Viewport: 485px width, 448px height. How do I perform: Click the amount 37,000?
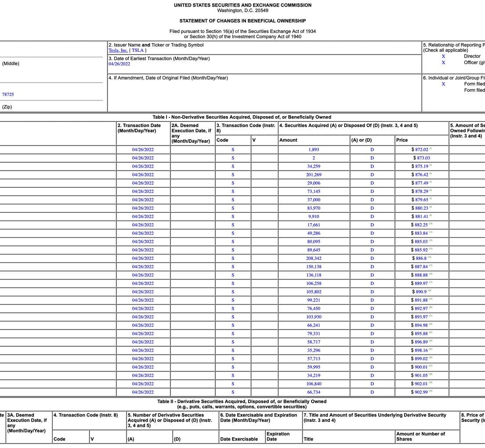click(x=314, y=200)
